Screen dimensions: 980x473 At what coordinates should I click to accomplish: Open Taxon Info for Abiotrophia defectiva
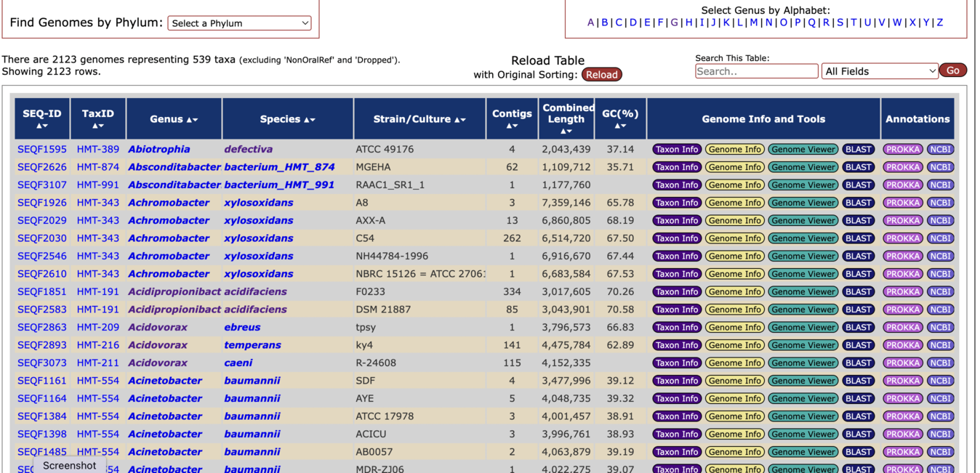tap(676, 150)
